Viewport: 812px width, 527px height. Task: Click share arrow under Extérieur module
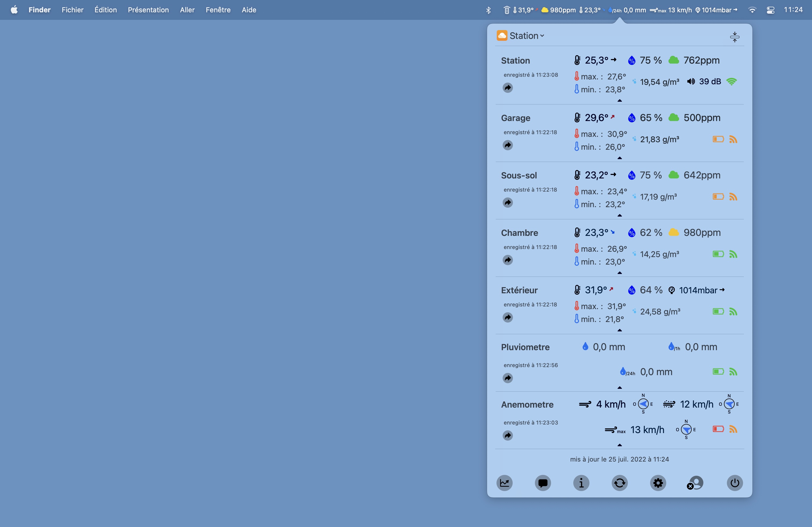click(x=508, y=317)
